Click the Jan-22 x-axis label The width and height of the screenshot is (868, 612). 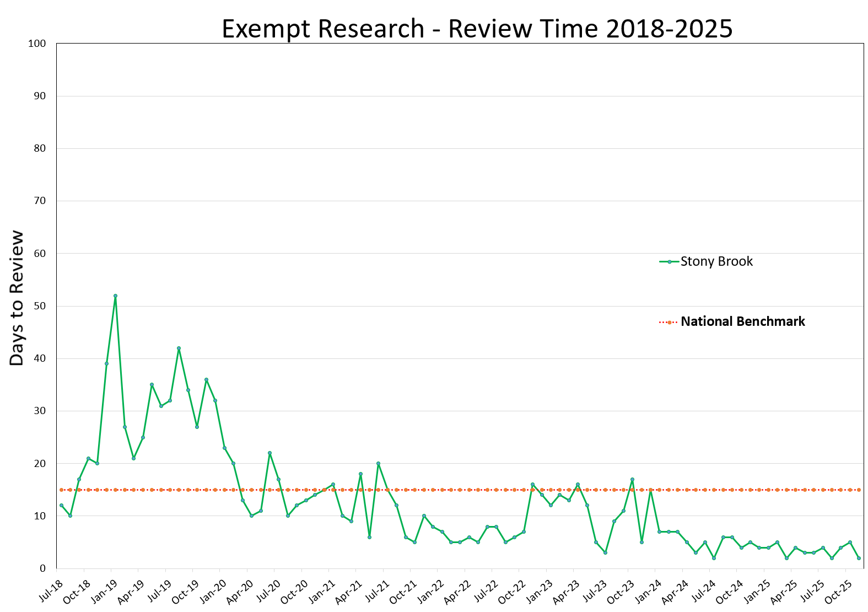click(x=431, y=591)
